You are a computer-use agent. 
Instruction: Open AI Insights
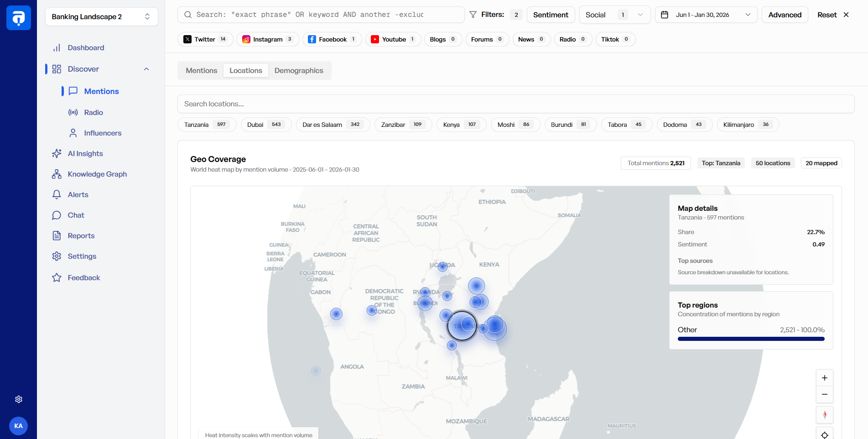[x=85, y=153]
